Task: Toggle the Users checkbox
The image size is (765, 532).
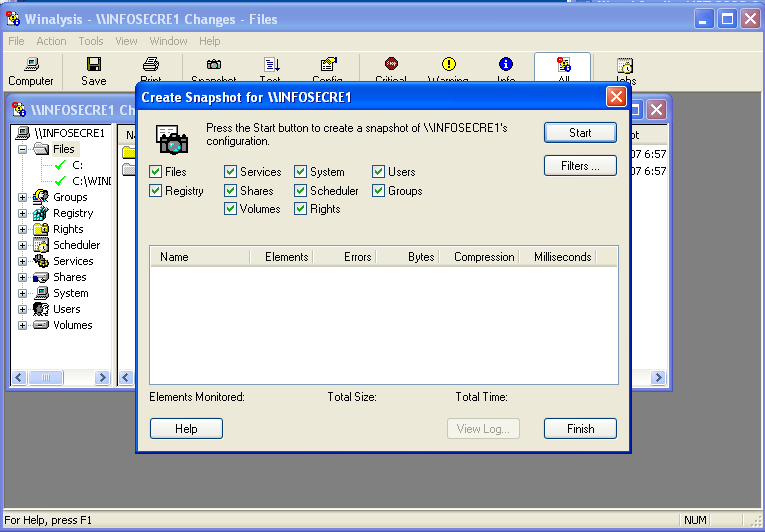Action: click(x=379, y=172)
